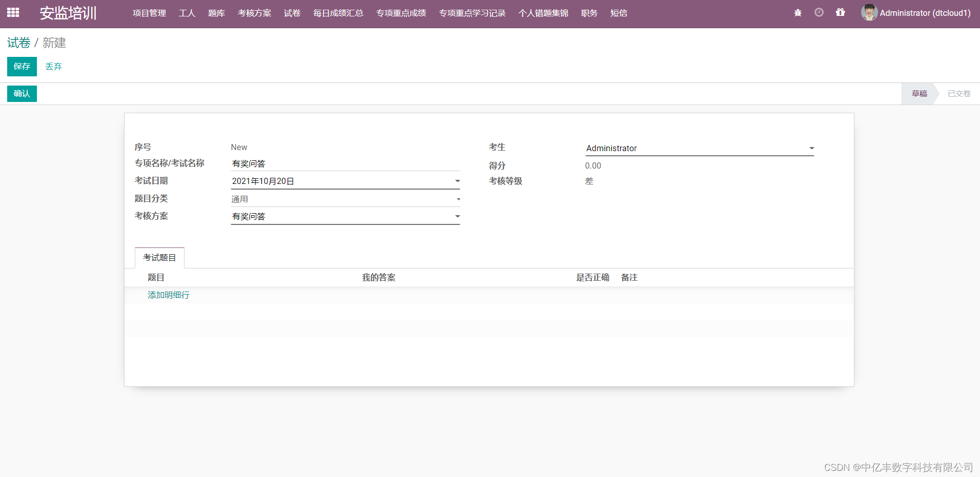Open the 专项重点成绩 menu
Image resolution: width=980 pixels, height=477 pixels.
(401, 13)
